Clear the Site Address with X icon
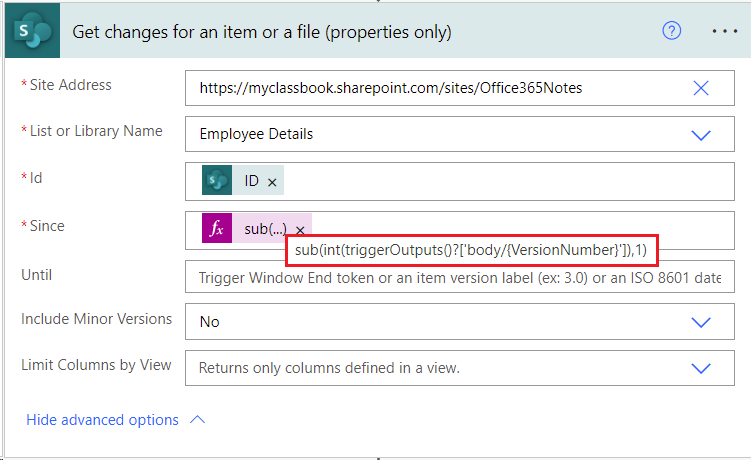Viewport: 751px width, 460px height. coord(701,88)
